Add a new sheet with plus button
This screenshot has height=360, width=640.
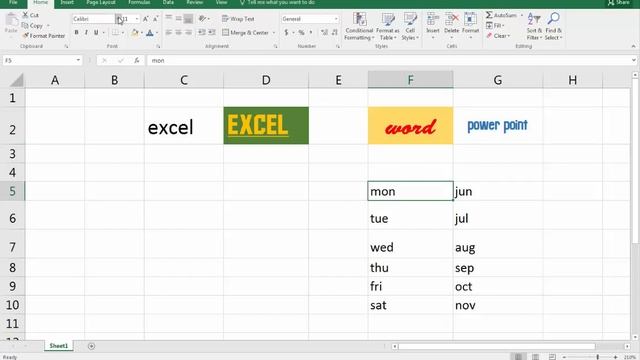pyautogui.click(x=91, y=346)
